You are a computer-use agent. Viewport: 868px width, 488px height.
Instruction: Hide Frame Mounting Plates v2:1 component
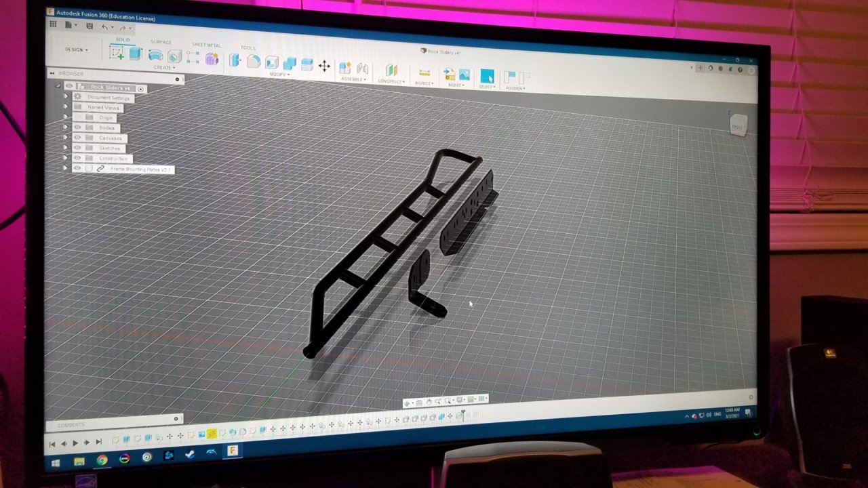coord(77,168)
